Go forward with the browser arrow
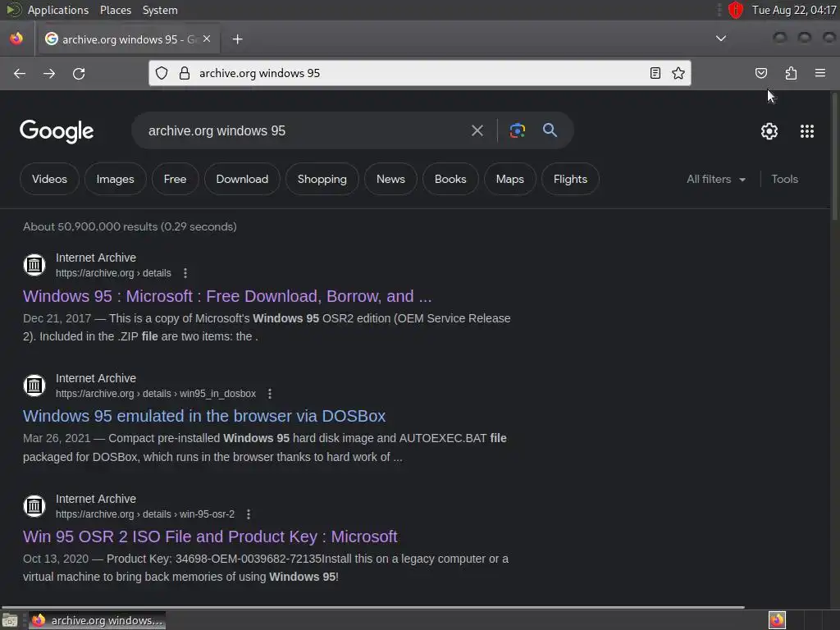840x630 pixels. (49, 73)
